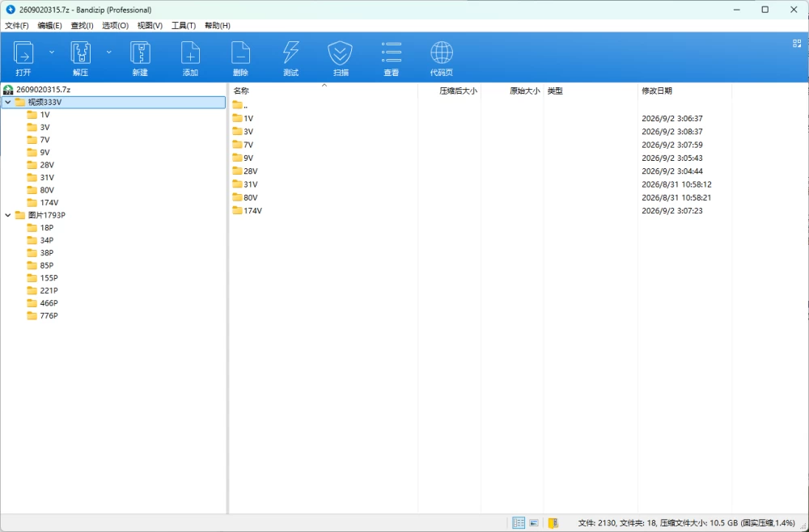Click the 34P folder icon in the tree
Image resolution: width=809 pixels, height=532 pixels.
(32, 239)
